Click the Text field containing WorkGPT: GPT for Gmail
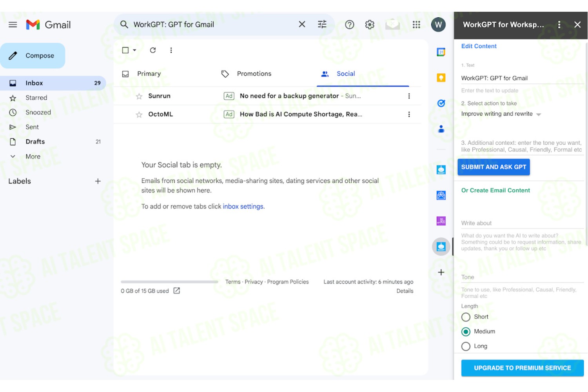 523,78
